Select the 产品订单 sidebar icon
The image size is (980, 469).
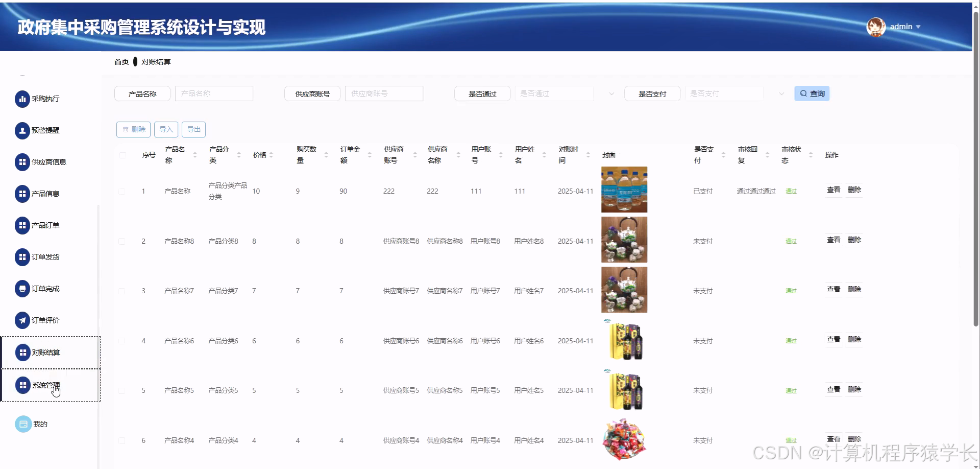[x=22, y=225]
